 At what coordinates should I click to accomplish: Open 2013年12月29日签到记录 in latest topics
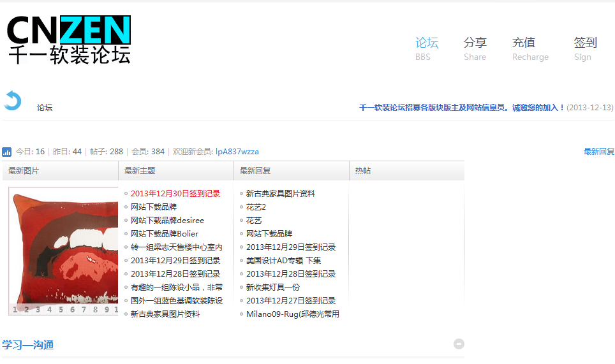175,261
